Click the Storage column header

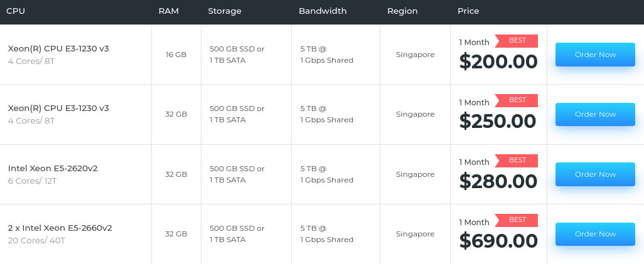point(225,11)
